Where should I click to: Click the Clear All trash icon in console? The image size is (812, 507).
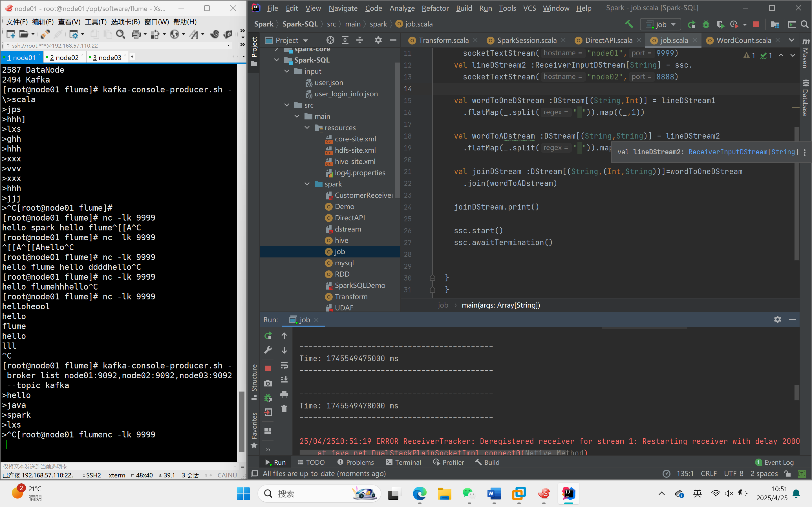284,409
